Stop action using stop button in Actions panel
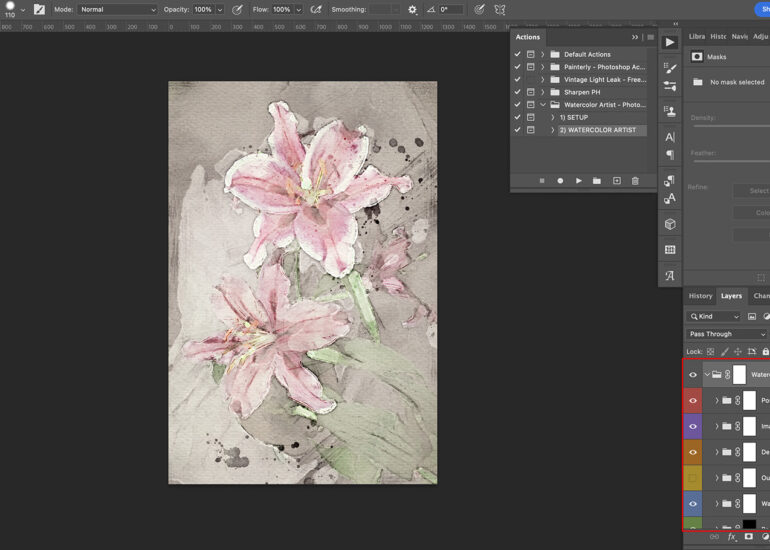Screen dimensions: 770x550 pyautogui.click(x=542, y=181)
